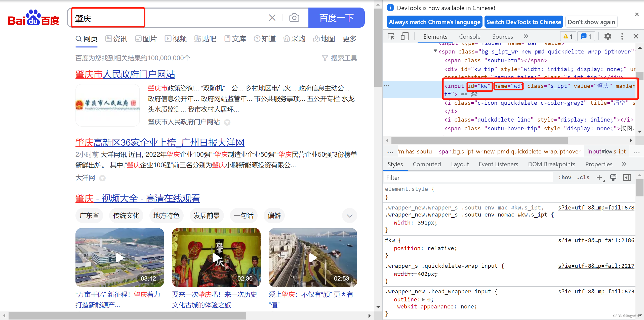Expand dropdown beside 大洋网 source
Screen dimensions: 644x320
pyautogui.click(x=102, y=178)
